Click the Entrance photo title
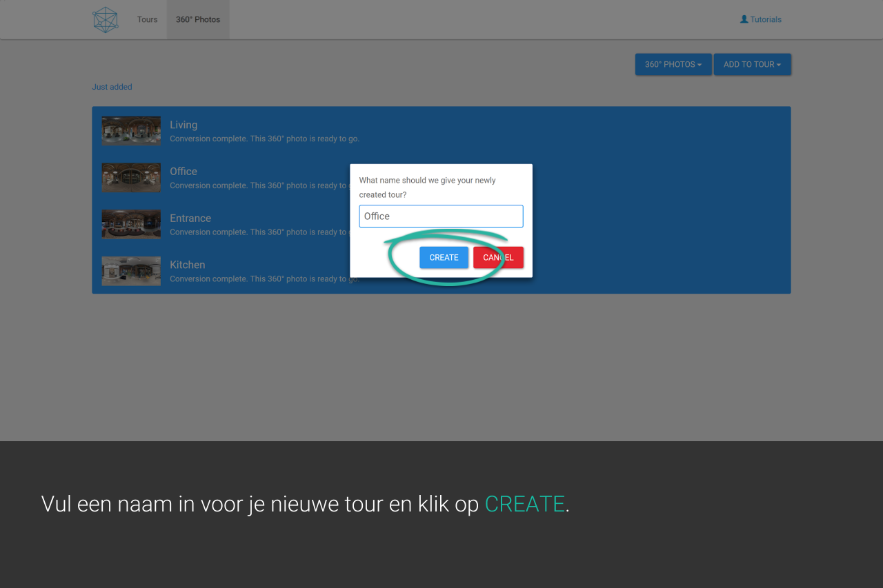 (x=190, y=219)
